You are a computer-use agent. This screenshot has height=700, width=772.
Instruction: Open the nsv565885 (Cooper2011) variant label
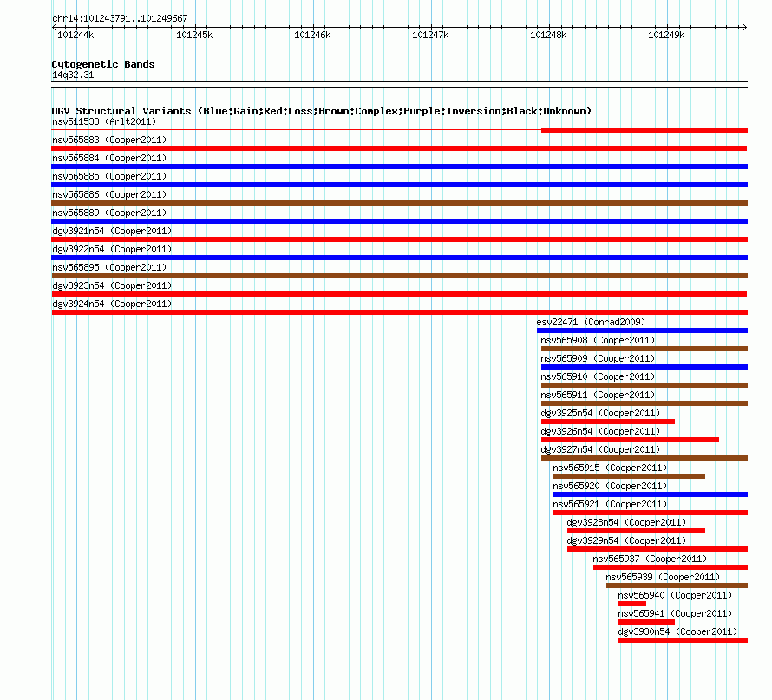[109, 176]
